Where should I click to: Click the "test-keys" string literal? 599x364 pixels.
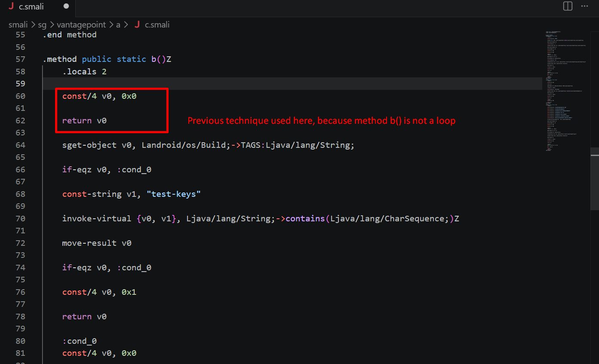[174, 194]
